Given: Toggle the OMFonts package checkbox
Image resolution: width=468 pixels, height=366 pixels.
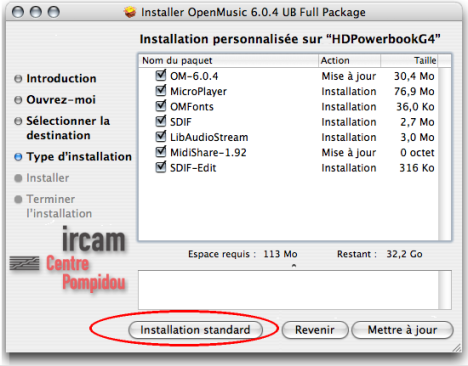Looking at the screenshot, I should click(161, 106).
